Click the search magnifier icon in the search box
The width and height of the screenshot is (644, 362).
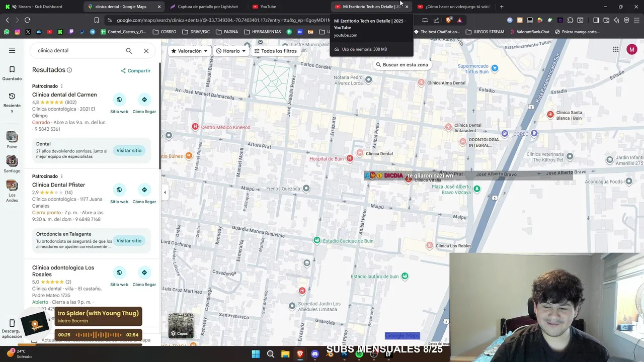tap(129, 51)
